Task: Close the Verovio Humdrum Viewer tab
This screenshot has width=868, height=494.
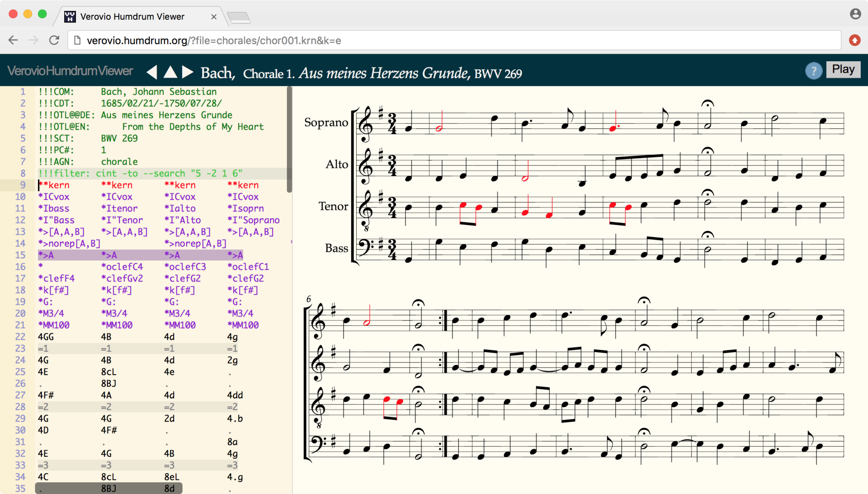Action: pyautogui.click(x=214, y=17)
